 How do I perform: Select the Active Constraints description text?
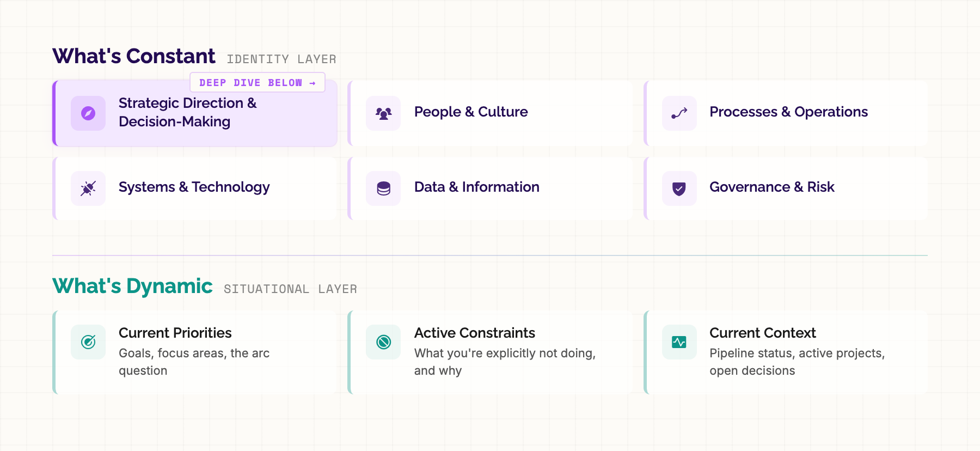click(x=504, y=362)
